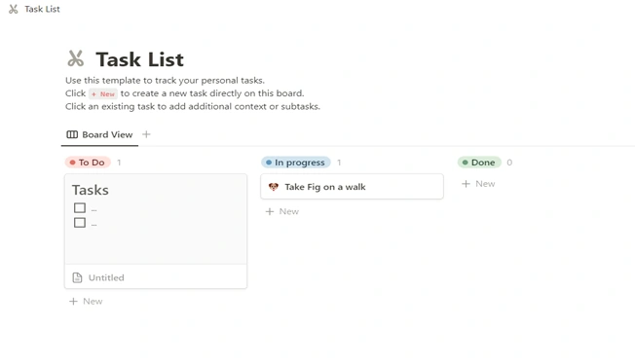The image size is (635, 364).
Task: Click the Task List page title
Action: point(139,59)
